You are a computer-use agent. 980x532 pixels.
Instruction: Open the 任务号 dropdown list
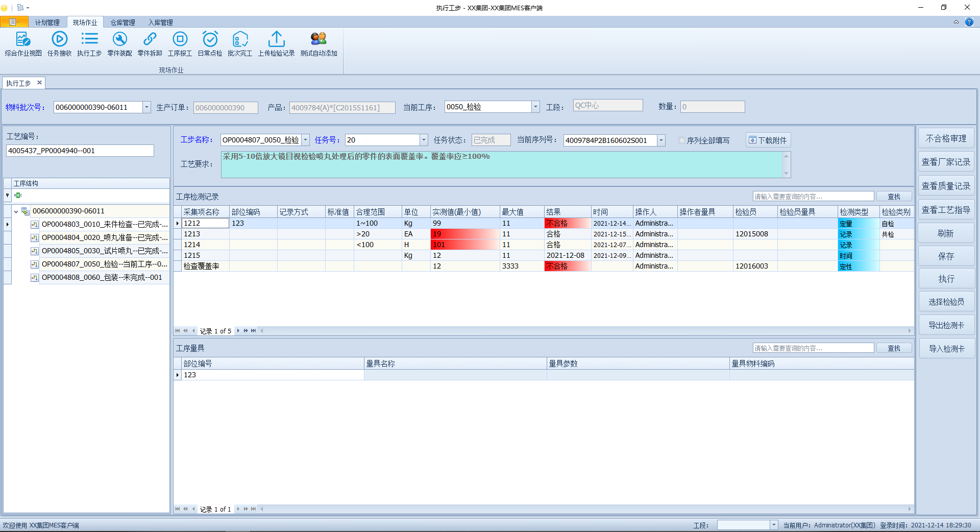(424, 139)
